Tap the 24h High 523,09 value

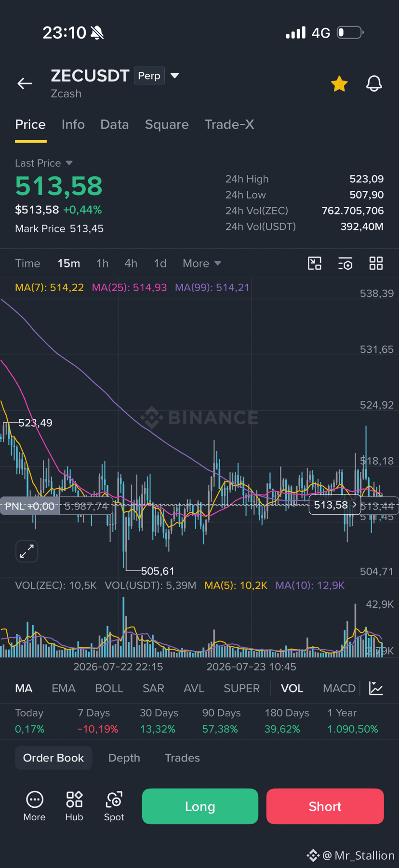[366, 179]
